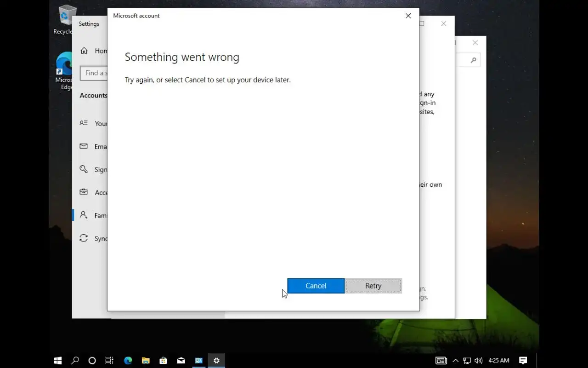
Task: Open taskbar Search
Action: 75,361
